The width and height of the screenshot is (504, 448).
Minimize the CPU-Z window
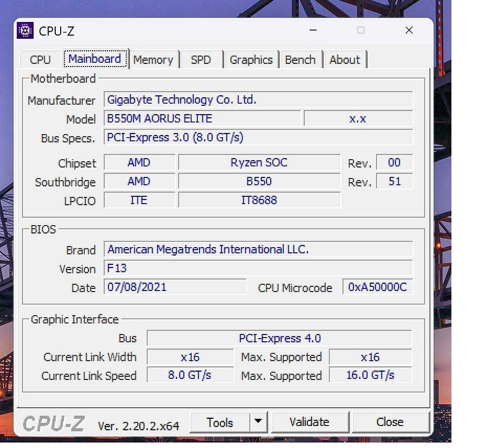(x=313, y=30)
